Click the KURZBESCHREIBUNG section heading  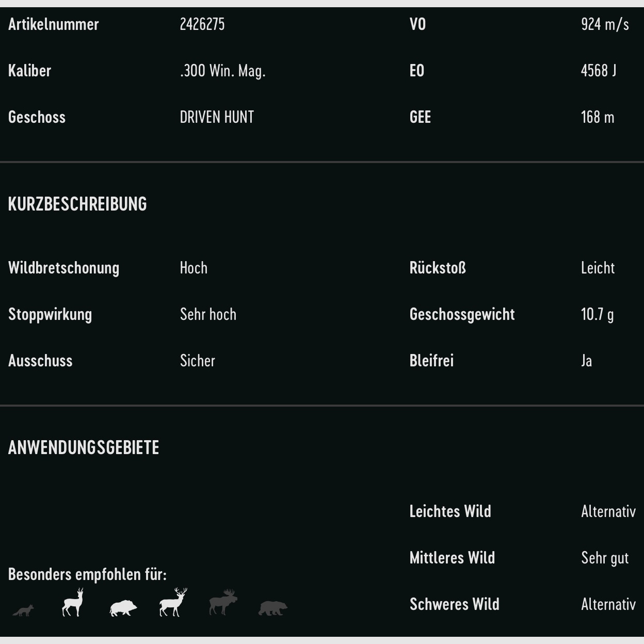coord(77,204)
